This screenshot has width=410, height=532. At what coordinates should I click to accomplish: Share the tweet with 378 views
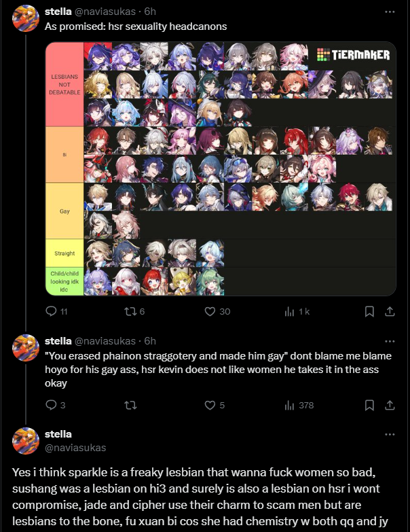coord(390,405)
